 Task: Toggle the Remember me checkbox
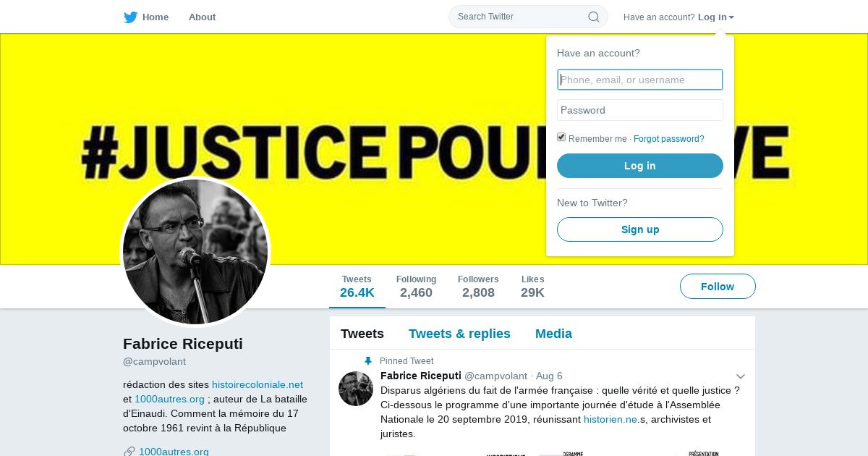pos(561,138)
